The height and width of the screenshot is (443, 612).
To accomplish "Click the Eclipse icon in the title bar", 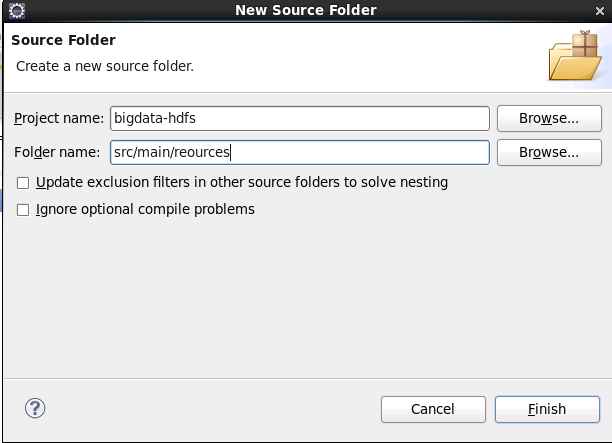I will [x=17, y=10].
